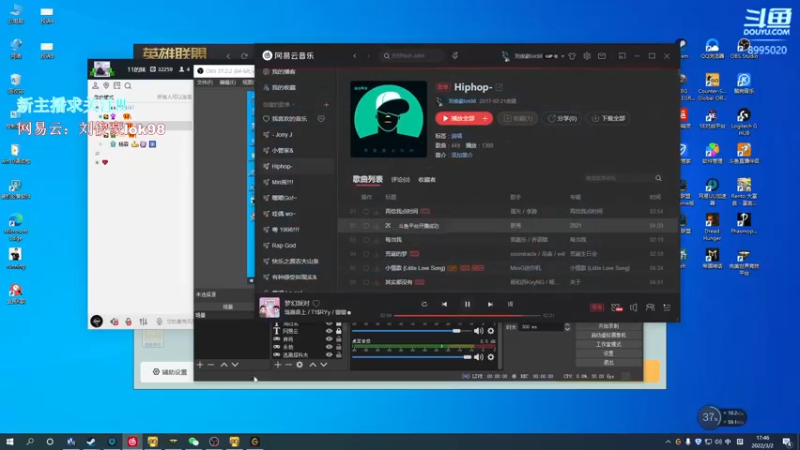This screenshot has height=450, width=800.
Task: Switch NetEase to mini mode
Action: click(x=622, y=56)
